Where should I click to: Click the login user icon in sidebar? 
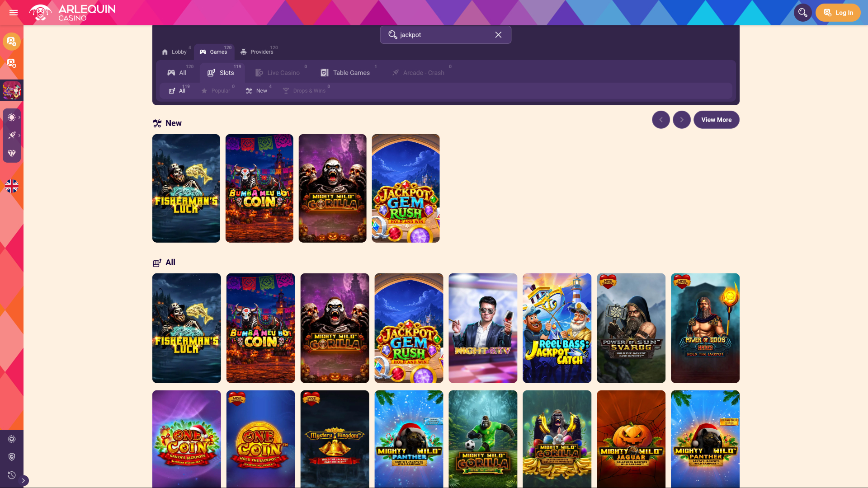pos(12,63)
